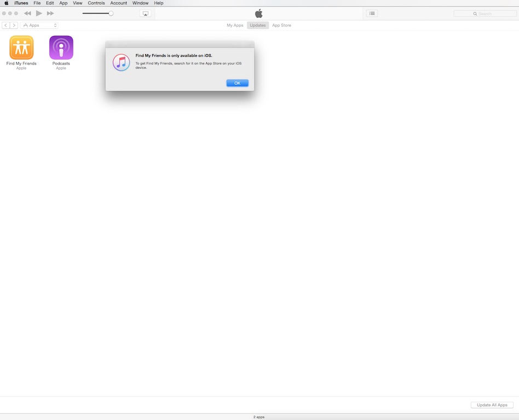Viewport: 519px width, 420px height.
Task: Click the Apple logo in the display area
Action: point(259,14)
